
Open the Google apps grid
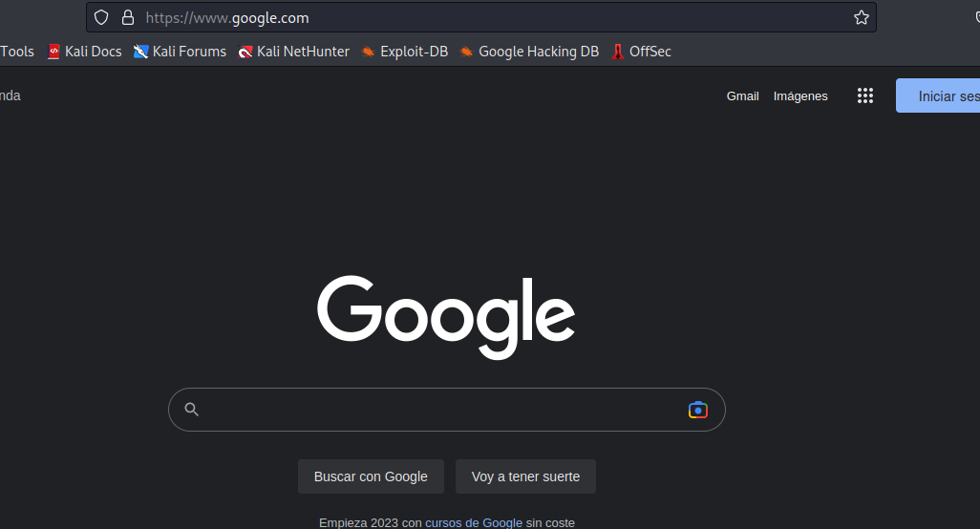pyautogui.click(x=865, y=95)
